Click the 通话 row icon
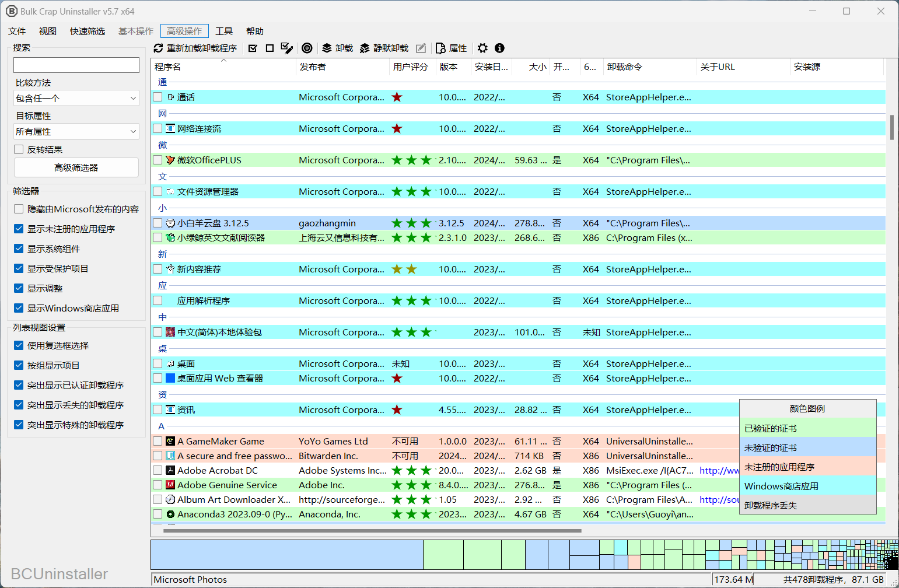Viewport: 899px width, 588px height. 170,97
